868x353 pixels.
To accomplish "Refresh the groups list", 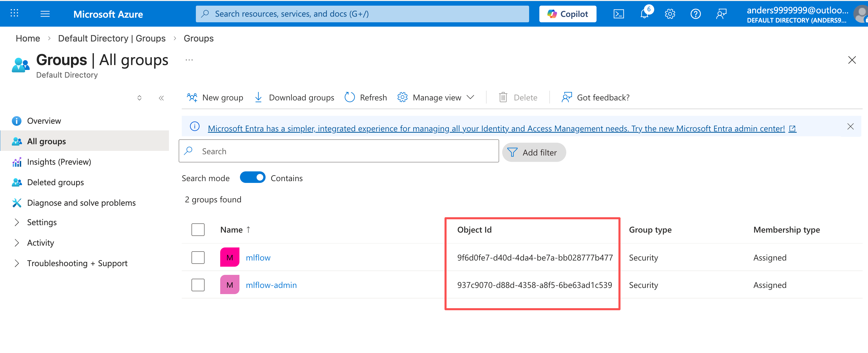I will (x=366, y=97).
